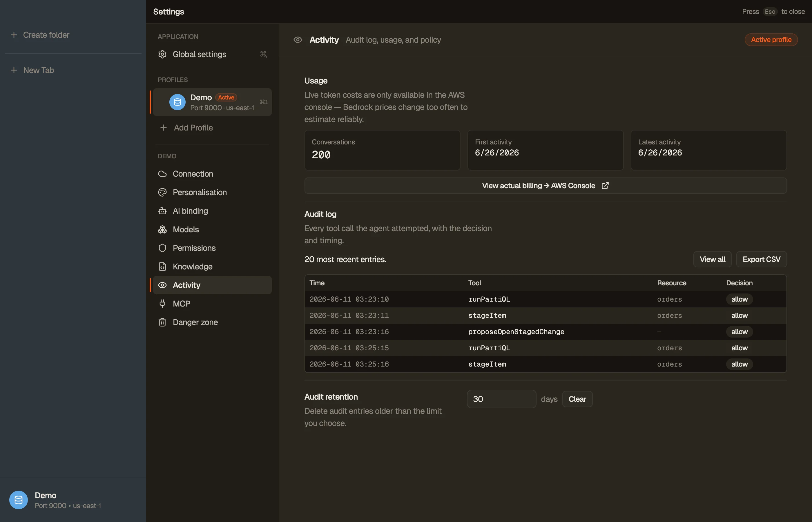Click the Tool column header
Screen dimensions: 812x522
click(x=474, y=283)
